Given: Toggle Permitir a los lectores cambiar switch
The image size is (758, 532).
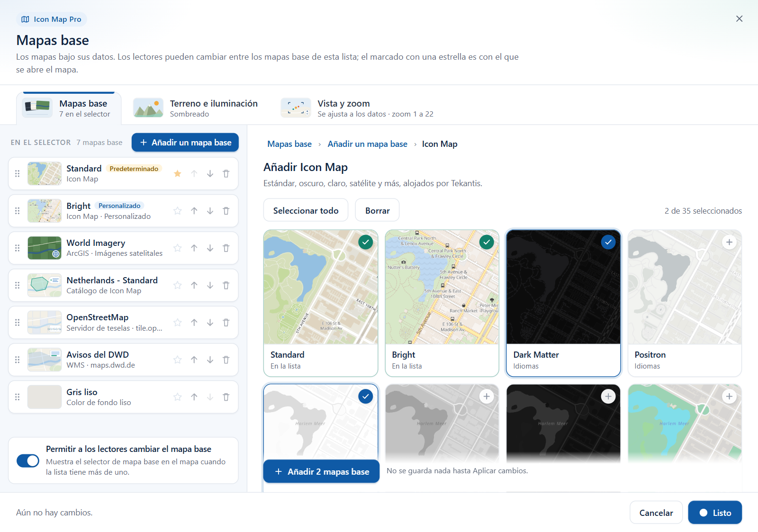Looking at the screenshot, I should [x=28, y=460].
